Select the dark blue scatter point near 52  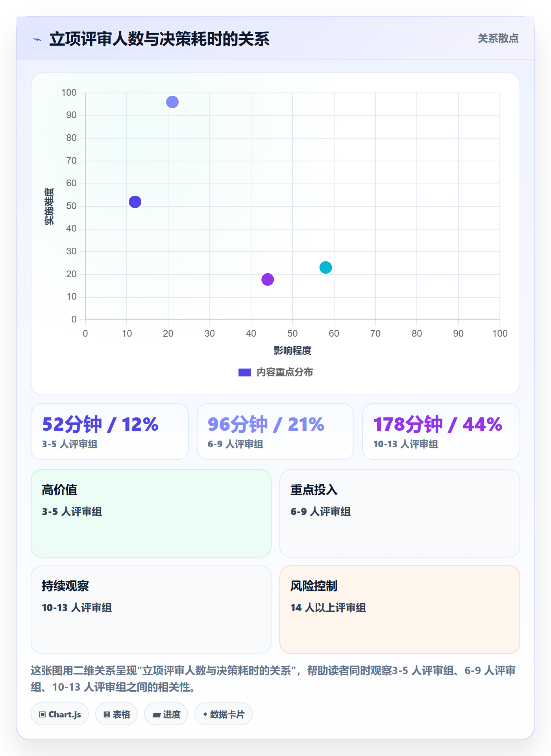point(135,202)
